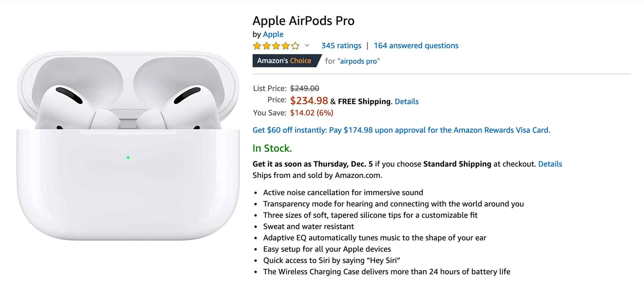
Task: Click the Amazon Rewards Visa Card offer
Action: 401,130
